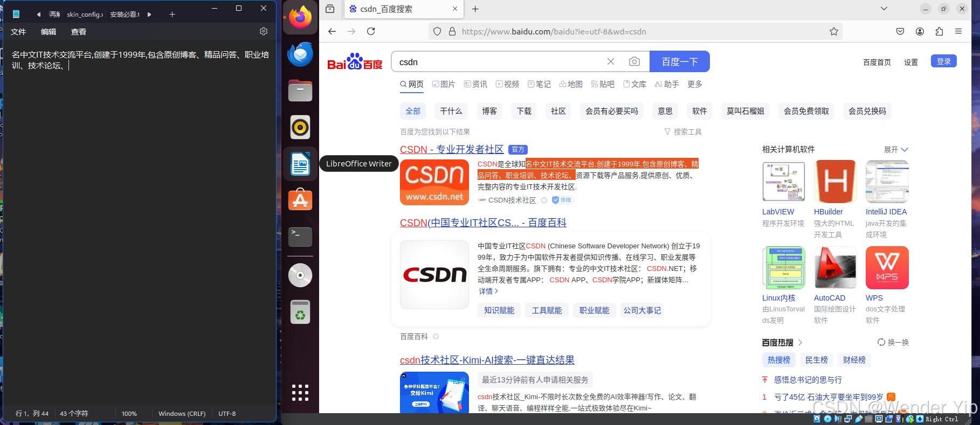Image resolution: width=980 pixels, height=425 pixels.
Task: Select 财经榜 tab
Action: 854,360
